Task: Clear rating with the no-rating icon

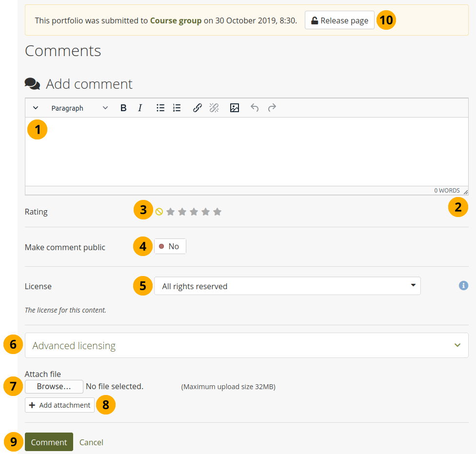Action: click(x=159, y=212)
